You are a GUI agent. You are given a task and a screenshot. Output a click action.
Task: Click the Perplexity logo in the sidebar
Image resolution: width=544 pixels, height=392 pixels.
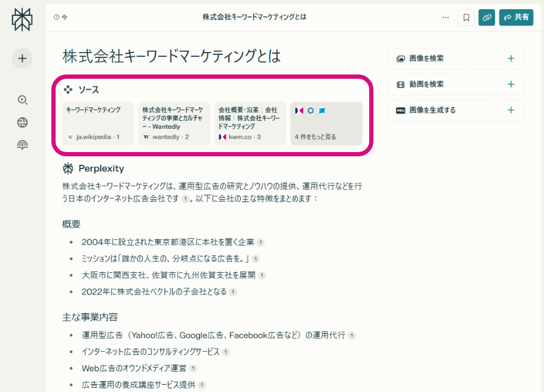point(22,20)
